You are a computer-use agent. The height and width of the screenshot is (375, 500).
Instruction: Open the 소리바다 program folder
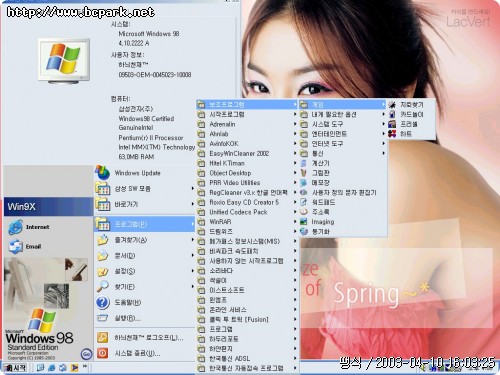coord(247,270)
